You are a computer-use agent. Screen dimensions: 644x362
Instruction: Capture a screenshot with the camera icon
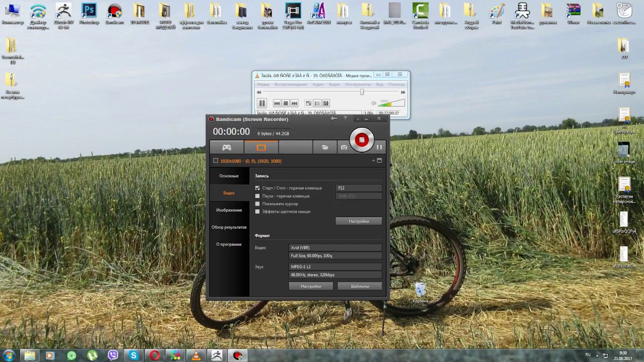[x=344, y=147]
